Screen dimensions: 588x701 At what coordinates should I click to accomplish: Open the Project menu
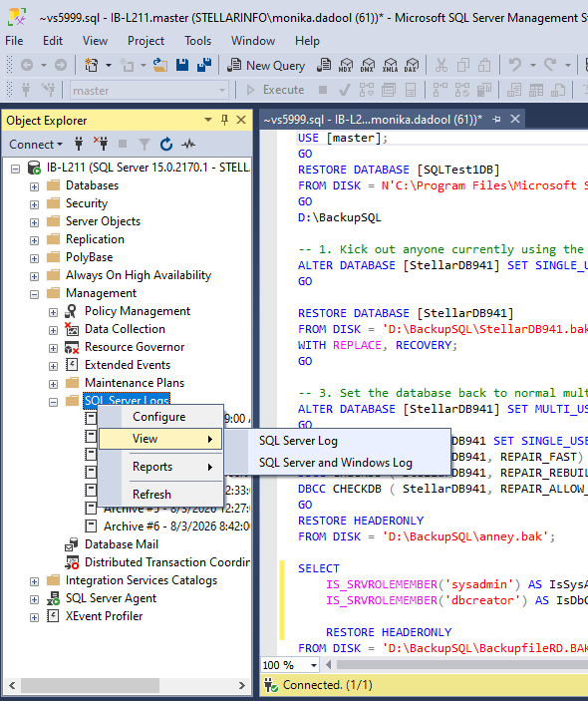pyautogui.click(x=147, y=41)
